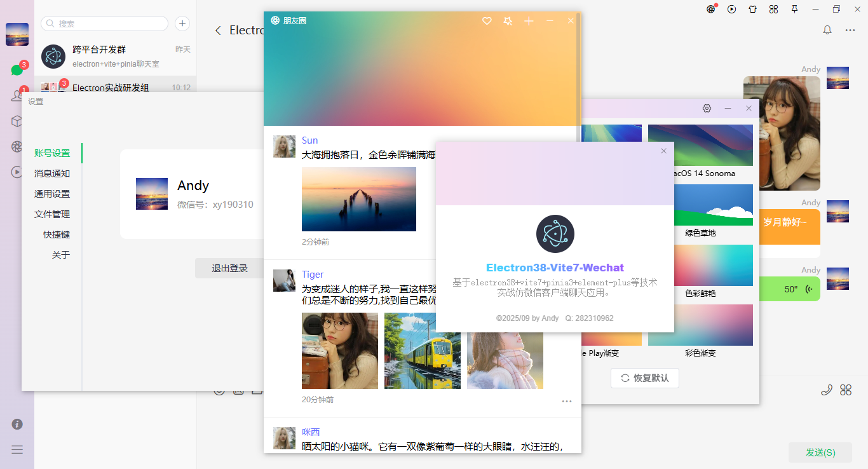The height and width of the screenshot is (469, 868).
Task: Open Moments via the shutter icon in title bar
Action: 710,9
